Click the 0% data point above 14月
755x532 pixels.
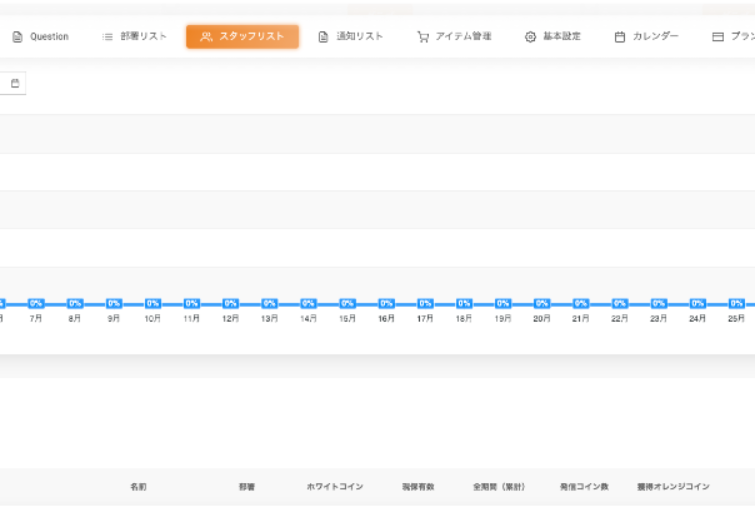[x=308, y=303]
